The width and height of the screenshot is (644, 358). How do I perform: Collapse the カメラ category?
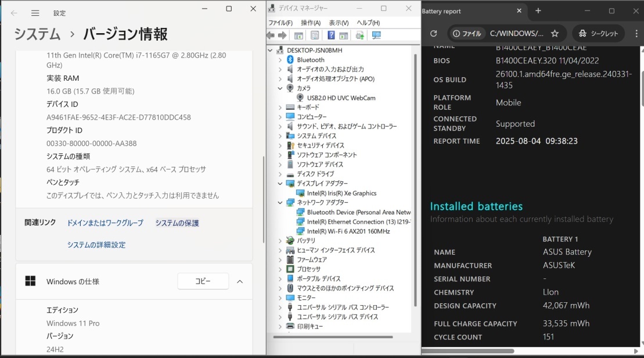coord(280,88)
